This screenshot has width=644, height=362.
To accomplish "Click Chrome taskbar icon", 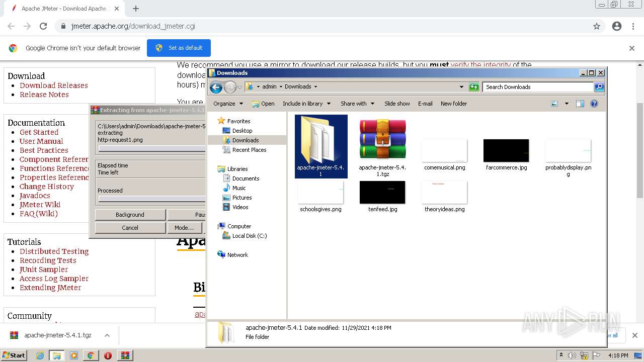I will 91,355.
